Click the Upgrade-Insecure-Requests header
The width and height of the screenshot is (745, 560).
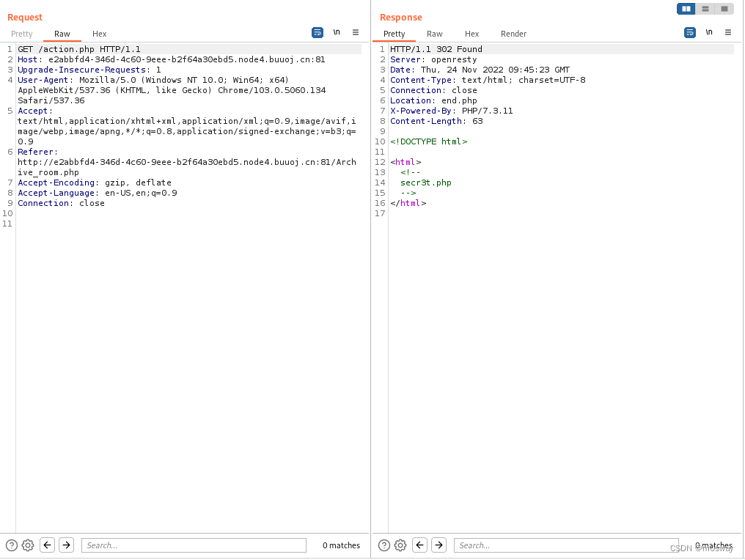coord(89,70)
